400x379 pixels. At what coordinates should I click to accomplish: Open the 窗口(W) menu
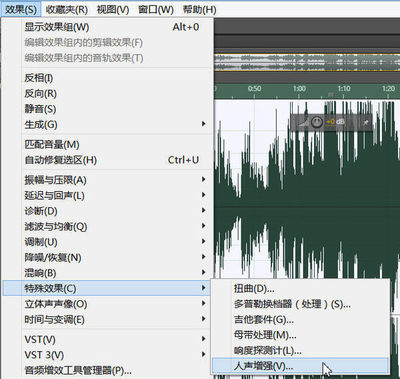156,9
